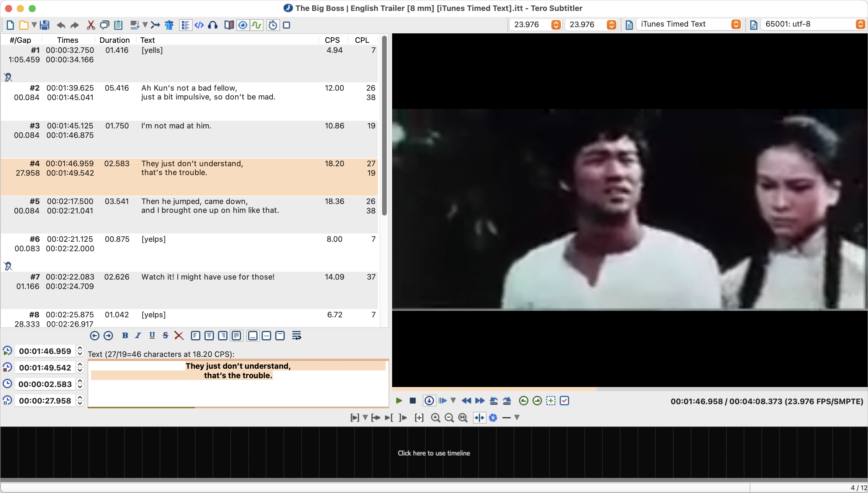868x493 pixels.
Task: Click the source code view icon
Action: (x=199, y=25)
